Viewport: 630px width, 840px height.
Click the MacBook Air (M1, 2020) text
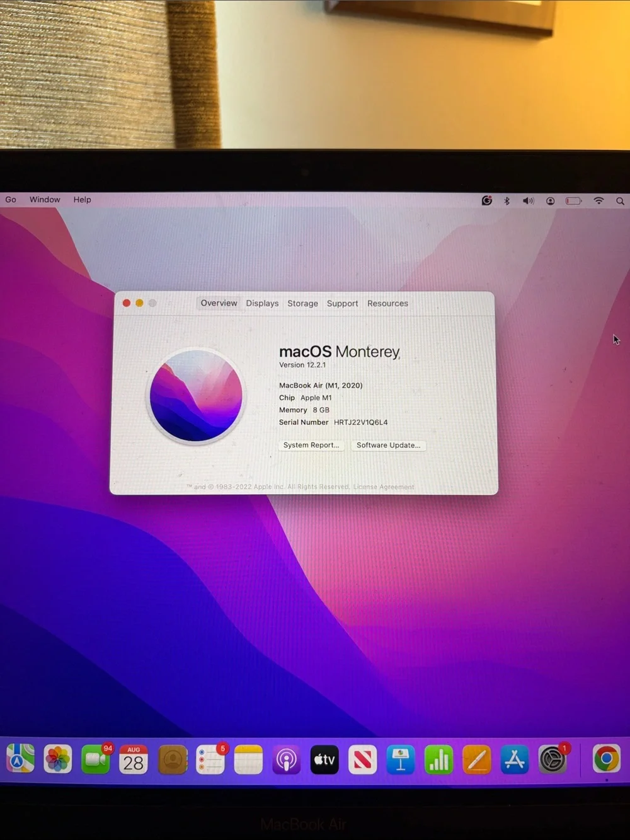click(x=321, y=385)
